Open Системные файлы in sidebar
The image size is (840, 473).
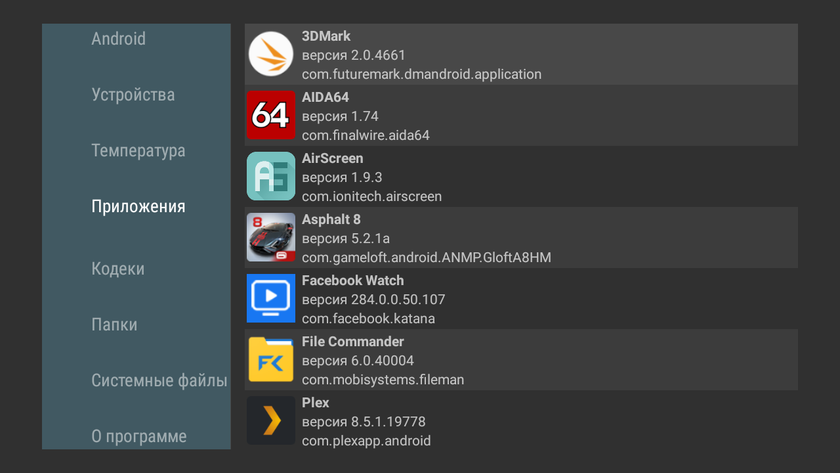point(159,381)
